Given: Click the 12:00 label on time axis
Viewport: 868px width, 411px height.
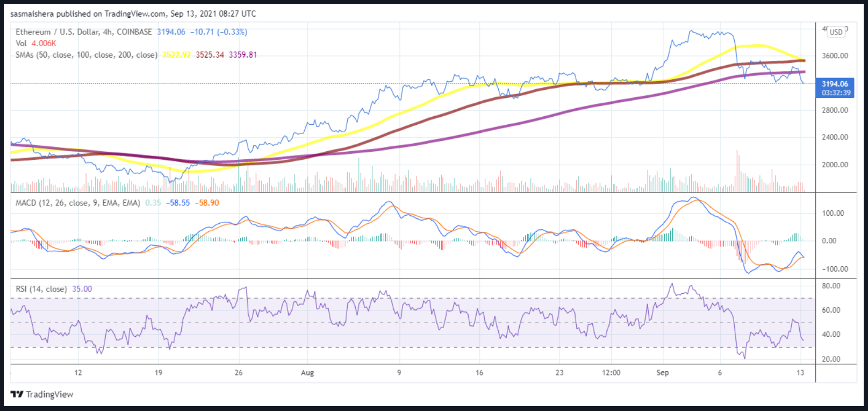Looking at the screenshot, I should click(611, 372).
